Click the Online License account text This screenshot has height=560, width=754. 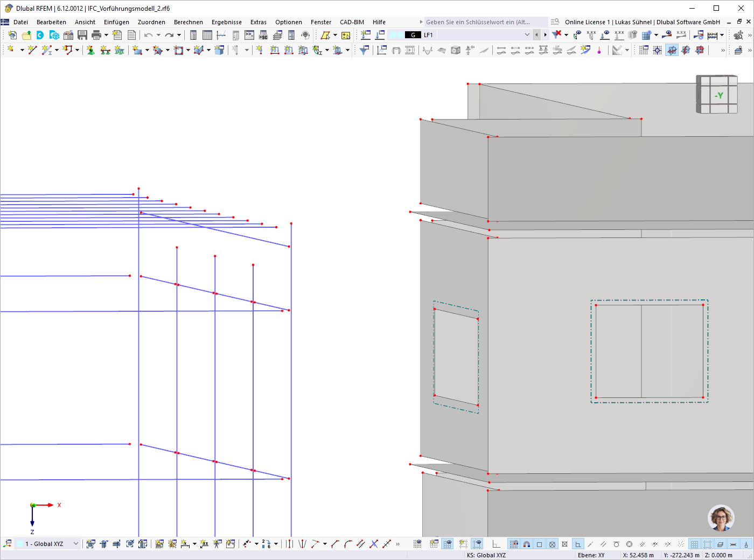click(x=643, y=22)
